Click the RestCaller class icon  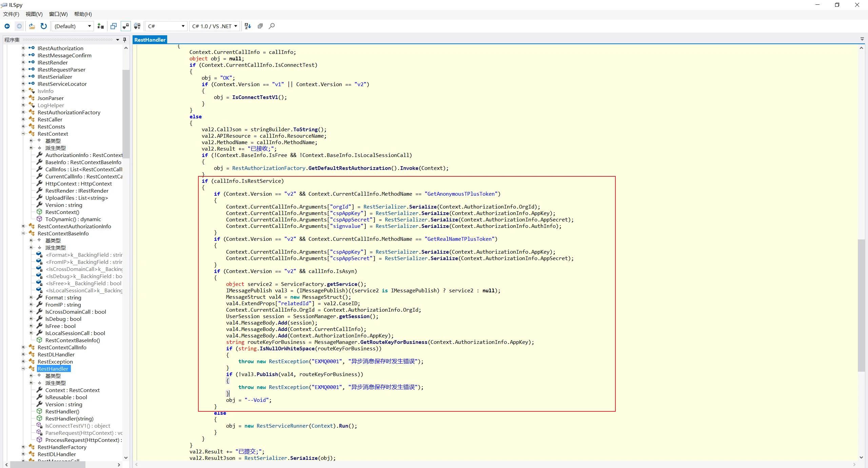coord(32,119)
